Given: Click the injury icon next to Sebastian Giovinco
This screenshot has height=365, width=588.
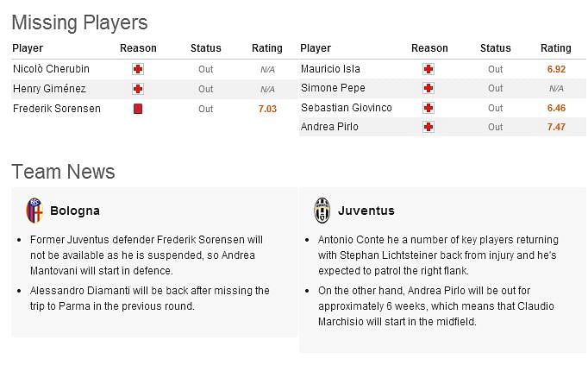Looking at the screenshot, I should coord(428,108).
